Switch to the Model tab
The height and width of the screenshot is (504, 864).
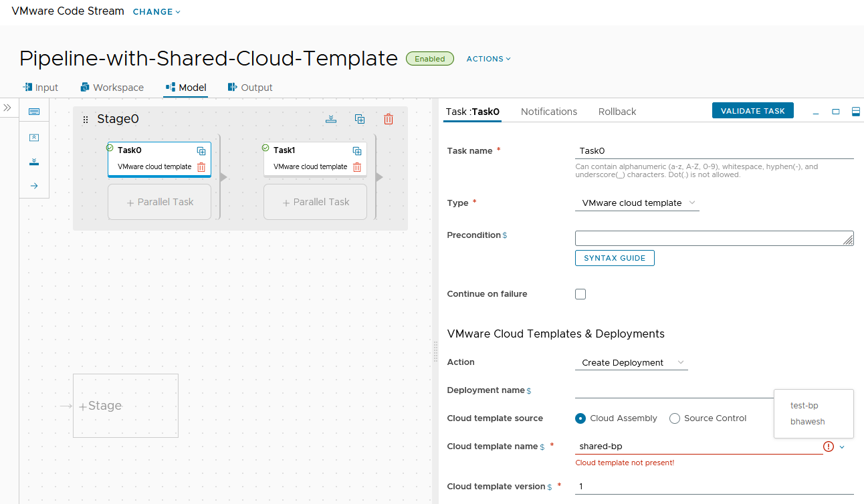pos(186,88)
